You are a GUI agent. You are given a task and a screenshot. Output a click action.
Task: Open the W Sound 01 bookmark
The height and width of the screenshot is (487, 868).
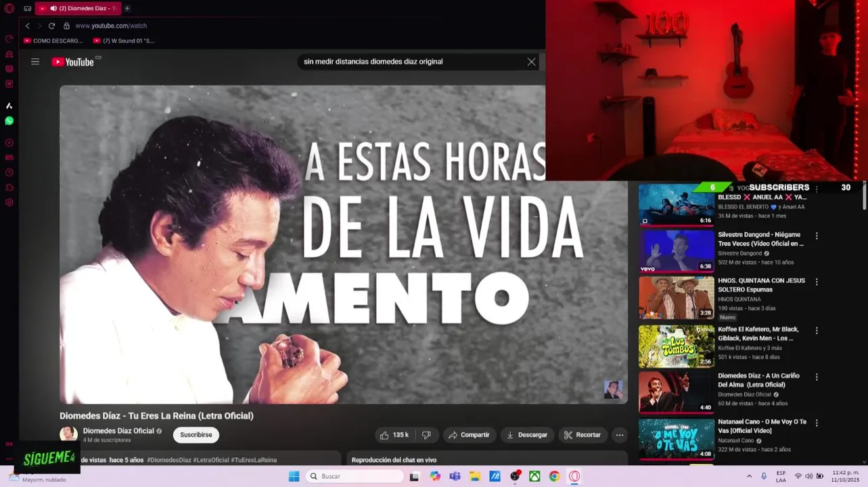coord(124,41)
